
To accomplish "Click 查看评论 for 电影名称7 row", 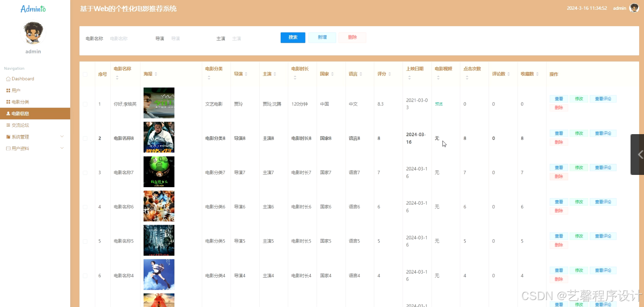I will click(603, 168).
